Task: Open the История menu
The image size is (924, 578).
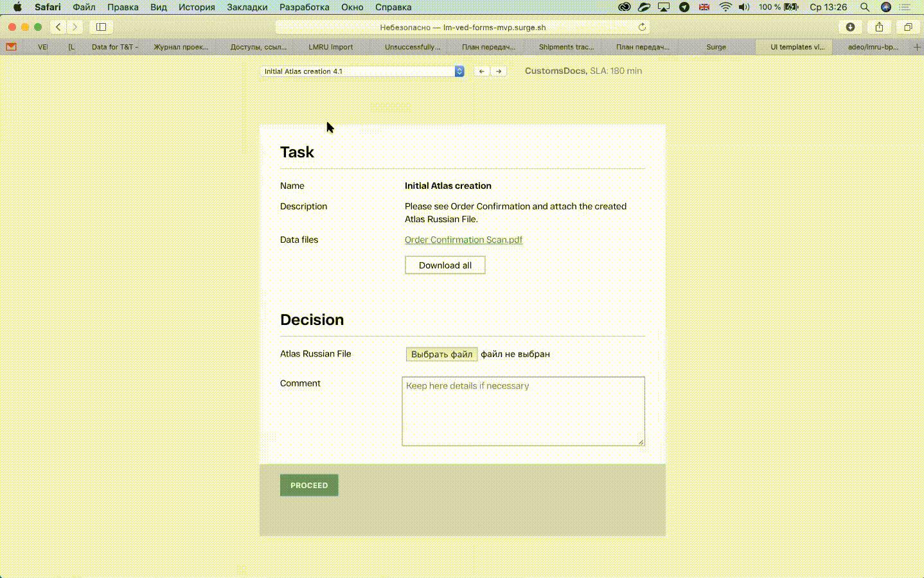Action: click(x=197, y=7)
